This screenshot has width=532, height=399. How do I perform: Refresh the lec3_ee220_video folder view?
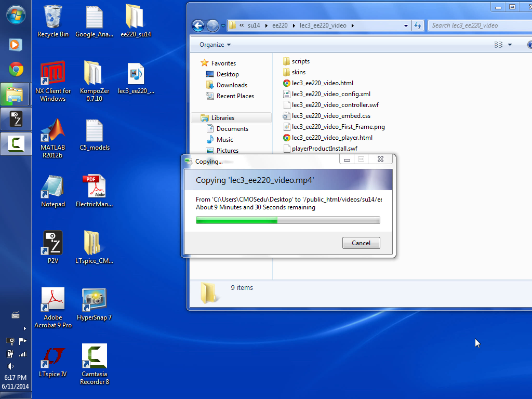coord(417,25)
